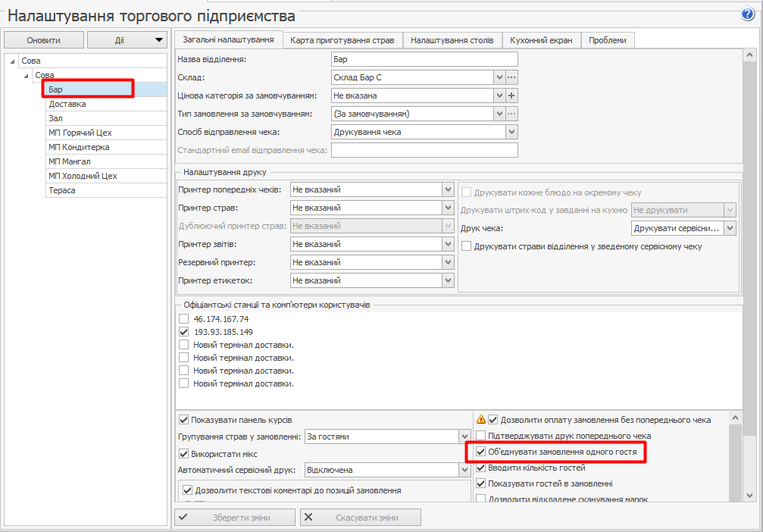
Task: Collapse the root Сова tree node
Action: 9,61
